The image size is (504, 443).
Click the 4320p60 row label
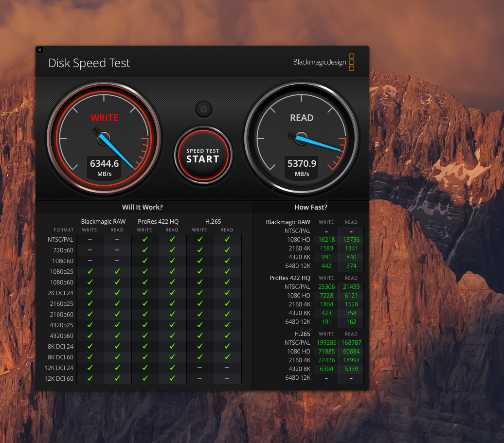click(x=62, y=336)
